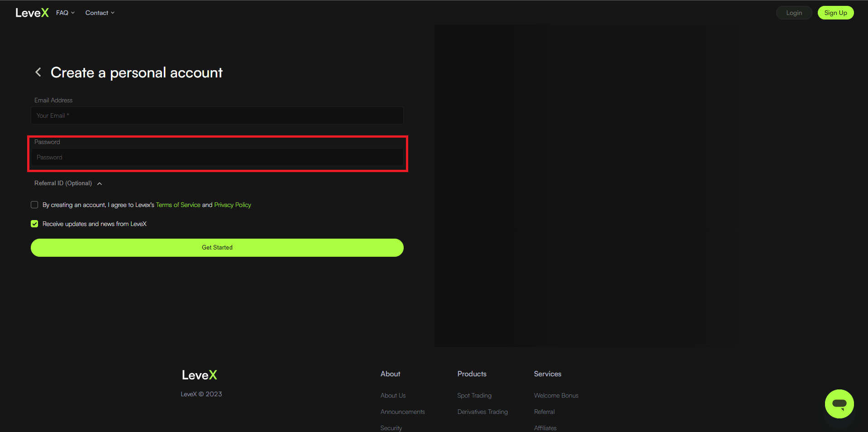Go back using the left arrow icon

point(38,72)
